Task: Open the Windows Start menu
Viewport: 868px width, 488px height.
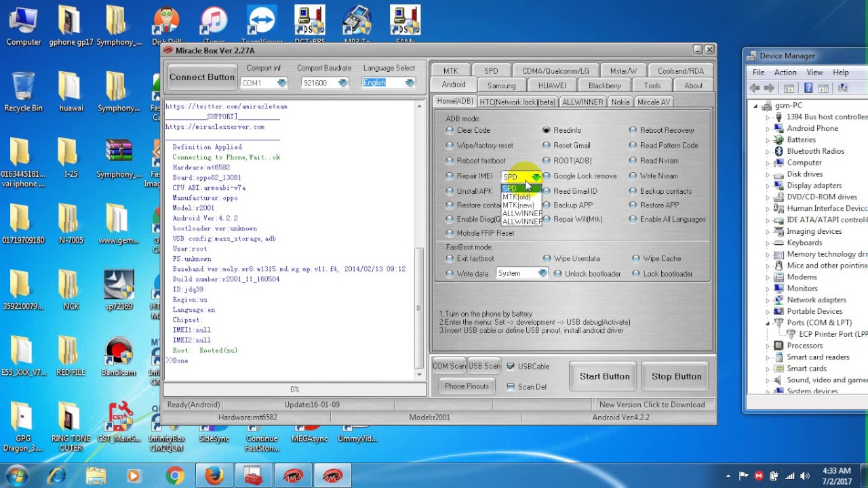Action: point(16,476)
